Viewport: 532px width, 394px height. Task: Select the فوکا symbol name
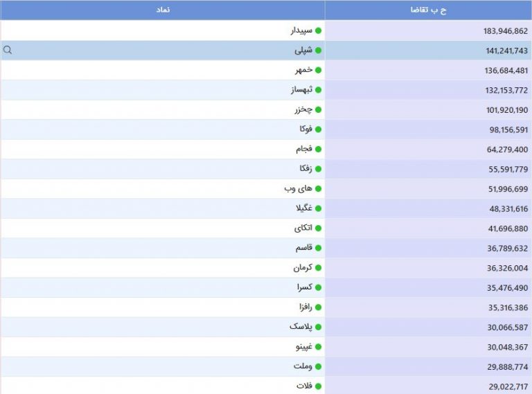point(305,129)
